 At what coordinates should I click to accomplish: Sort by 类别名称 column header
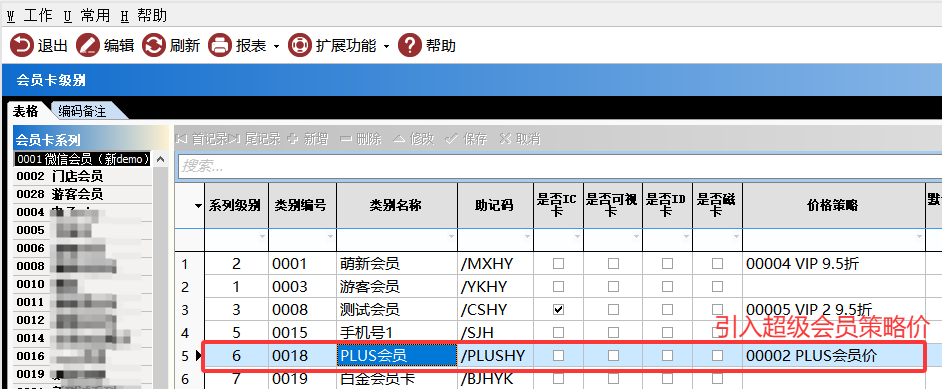(397, 205)
